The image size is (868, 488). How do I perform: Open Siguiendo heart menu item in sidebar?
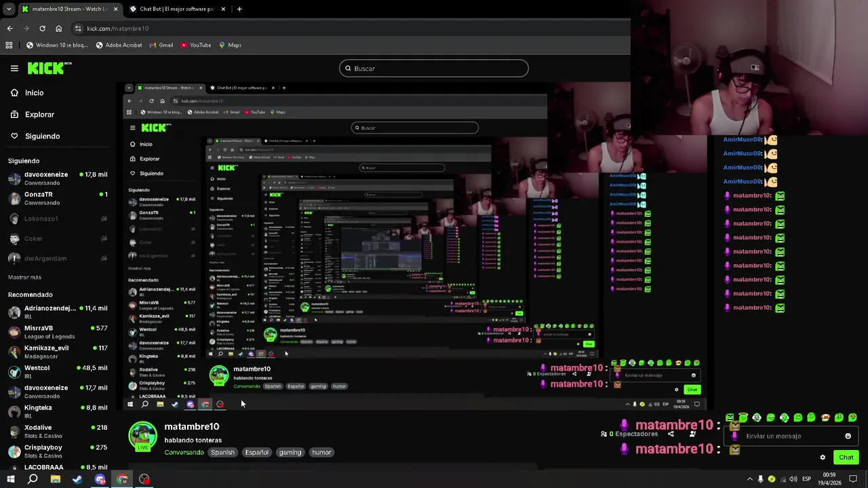(x=35, y=136)
